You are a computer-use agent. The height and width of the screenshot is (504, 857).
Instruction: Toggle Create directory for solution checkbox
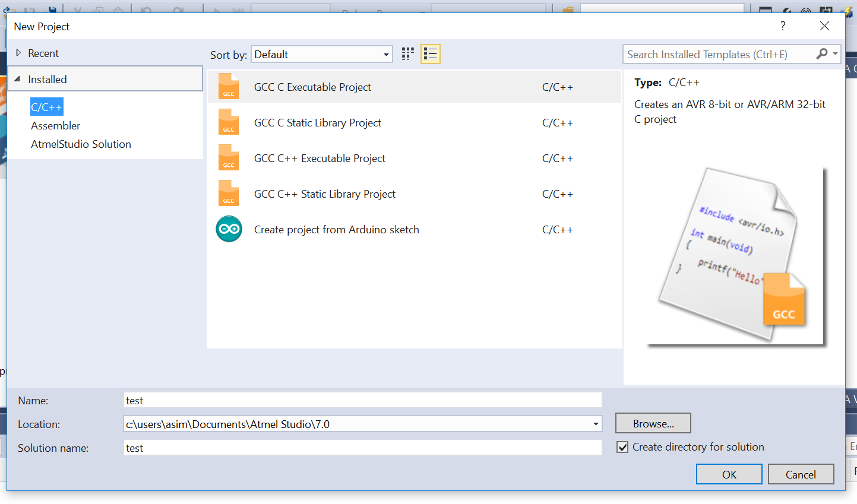point(622,447)
